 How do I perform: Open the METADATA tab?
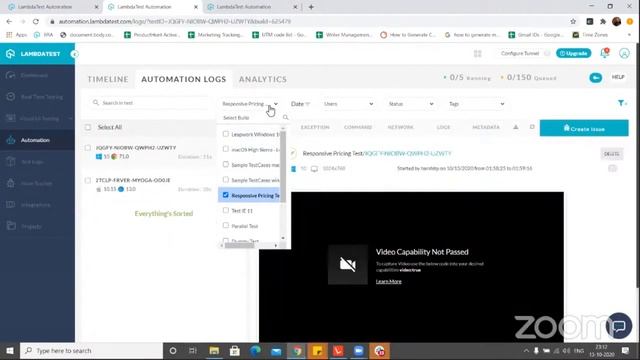tap(486, 127)
